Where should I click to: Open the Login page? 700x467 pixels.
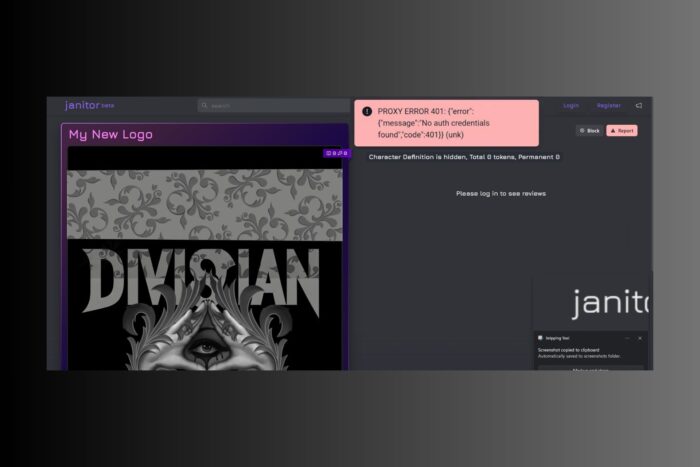[571, 105]
